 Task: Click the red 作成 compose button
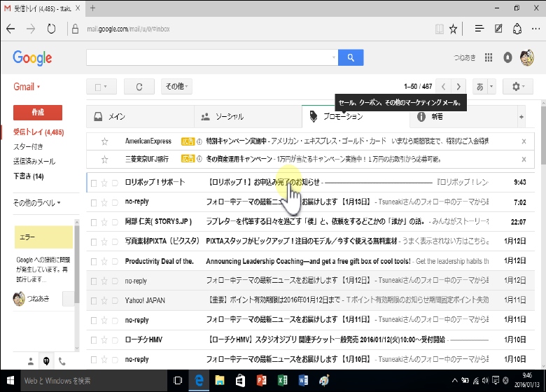click(x=38, y=113)
